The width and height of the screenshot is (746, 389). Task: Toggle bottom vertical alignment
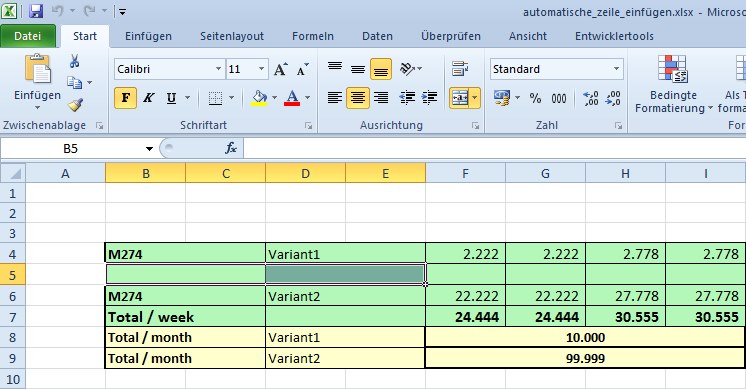click(381, 69)
